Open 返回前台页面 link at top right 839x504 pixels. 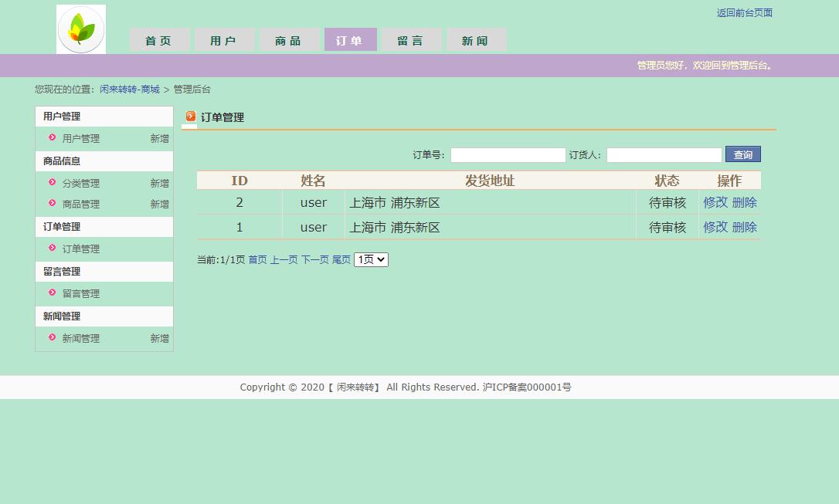click(x=744, y=12)
